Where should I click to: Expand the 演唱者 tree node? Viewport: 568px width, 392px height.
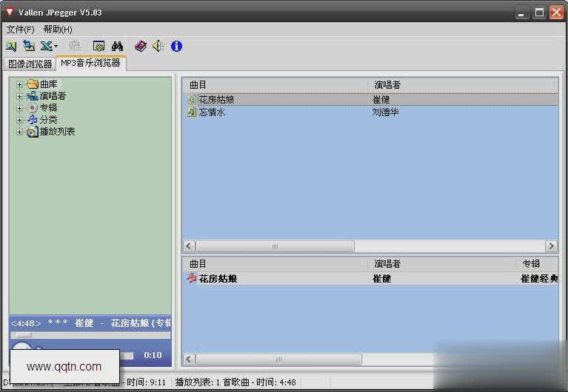19,96
